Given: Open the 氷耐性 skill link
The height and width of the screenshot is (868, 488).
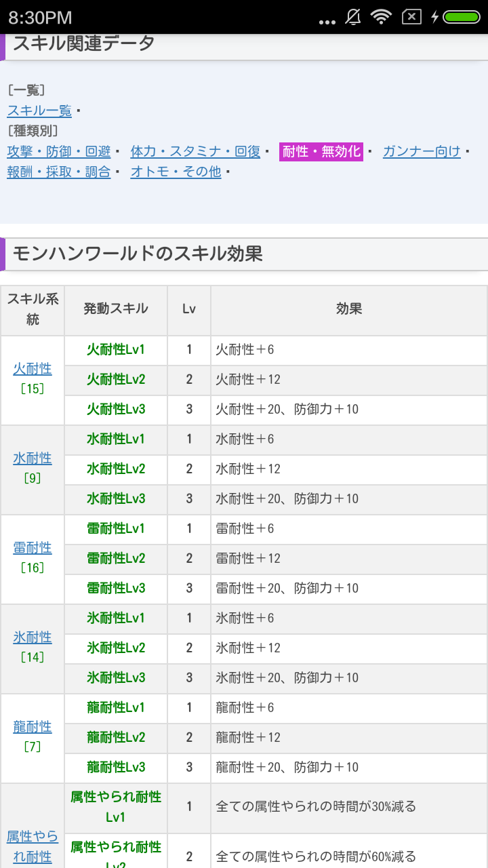Looking at the screenshot, I should 33,637.
